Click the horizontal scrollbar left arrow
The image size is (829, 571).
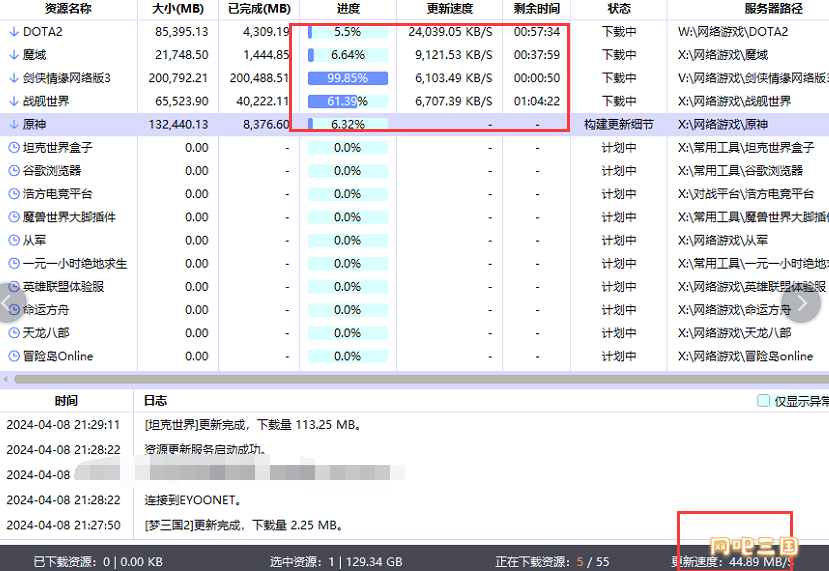(x=6, y=379)
